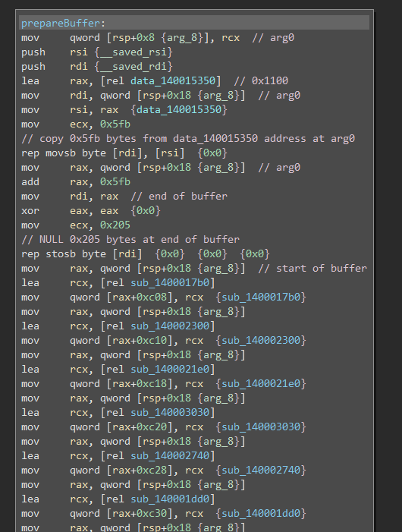Select 0x205 constant on mov ecx line

coord(115,225)
